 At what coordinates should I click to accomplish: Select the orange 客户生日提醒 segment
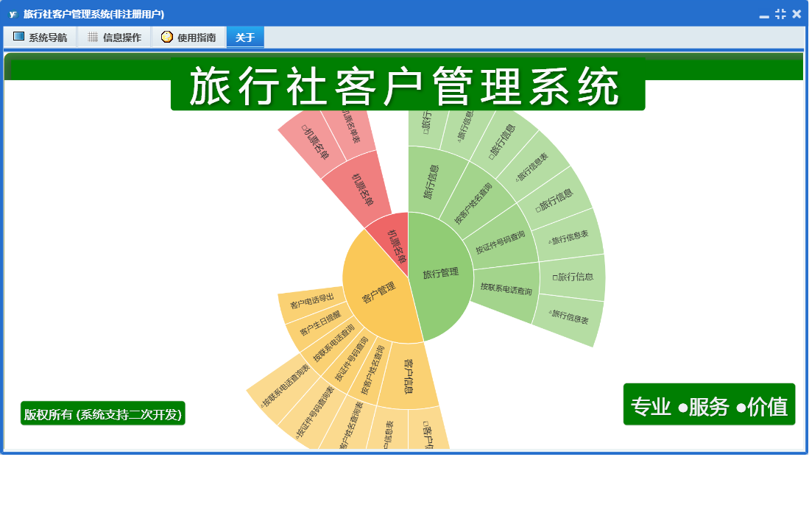pyautogui.click(x=320, y=323)
